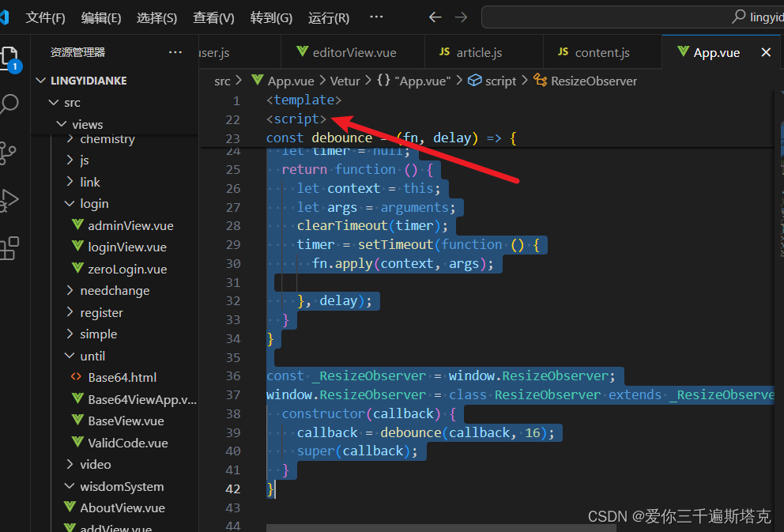Switch to the content.js tab
The height and width of the screenshot is (532, 784).
coord(602,52)
